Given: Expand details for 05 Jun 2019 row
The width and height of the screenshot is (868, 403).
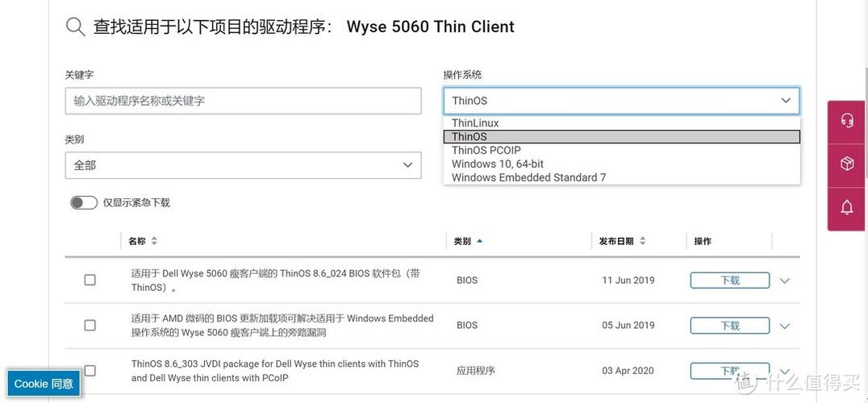Looking at the screenshot, I should click(784, 326).
